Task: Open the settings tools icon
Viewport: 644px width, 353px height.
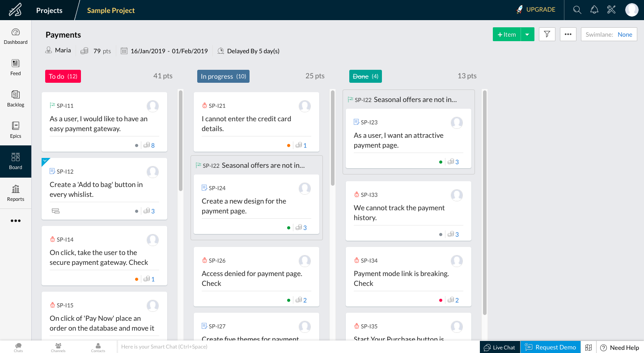Action: [x=611, y=10]
